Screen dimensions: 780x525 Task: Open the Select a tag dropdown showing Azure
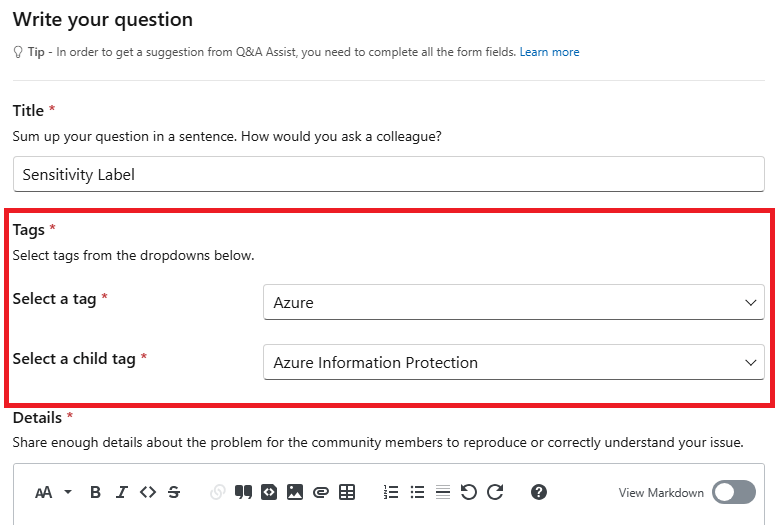[x=513, y=302]
